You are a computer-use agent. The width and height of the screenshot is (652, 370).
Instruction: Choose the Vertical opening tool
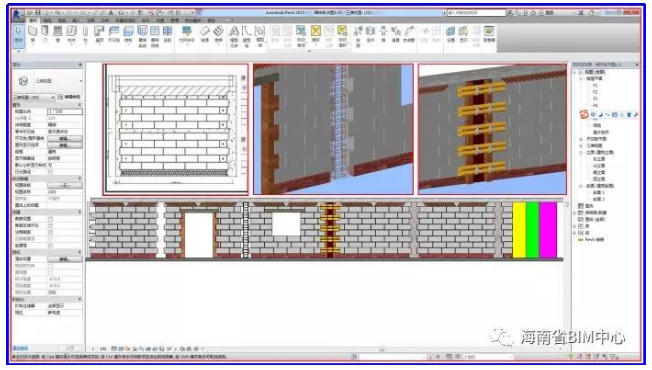coord(396,34)
